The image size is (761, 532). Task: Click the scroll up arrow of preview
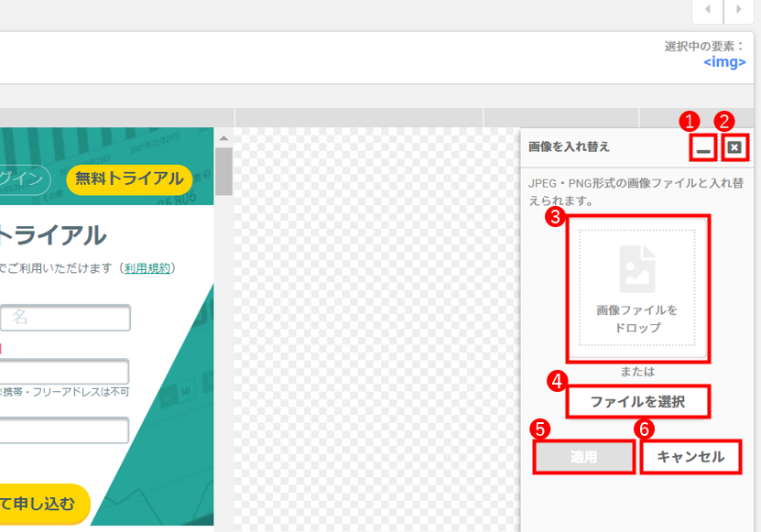click(x=223, y=138)
